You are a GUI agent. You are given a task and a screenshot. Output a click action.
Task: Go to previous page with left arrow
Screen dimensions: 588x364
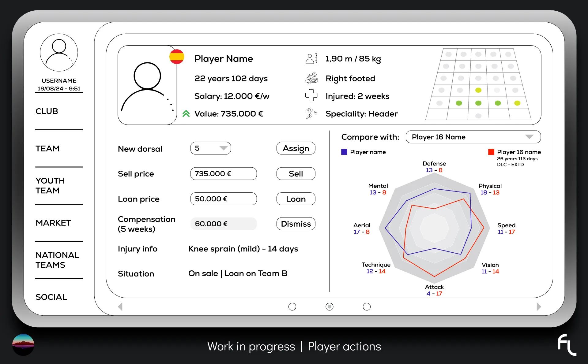[120, 306]
